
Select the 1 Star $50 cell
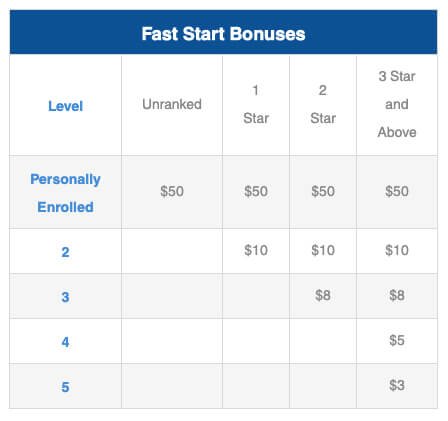pyautogui.click(x=256, y=191)
